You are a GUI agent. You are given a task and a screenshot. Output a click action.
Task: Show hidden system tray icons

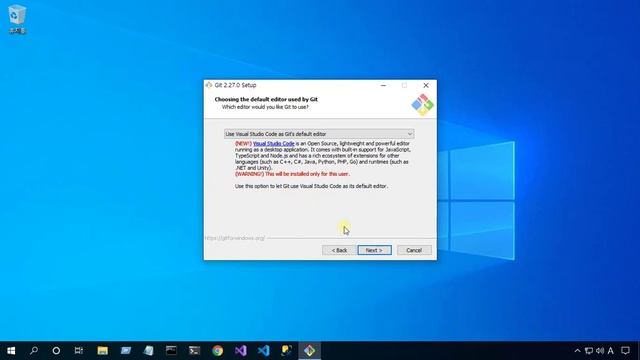[577, 351]
